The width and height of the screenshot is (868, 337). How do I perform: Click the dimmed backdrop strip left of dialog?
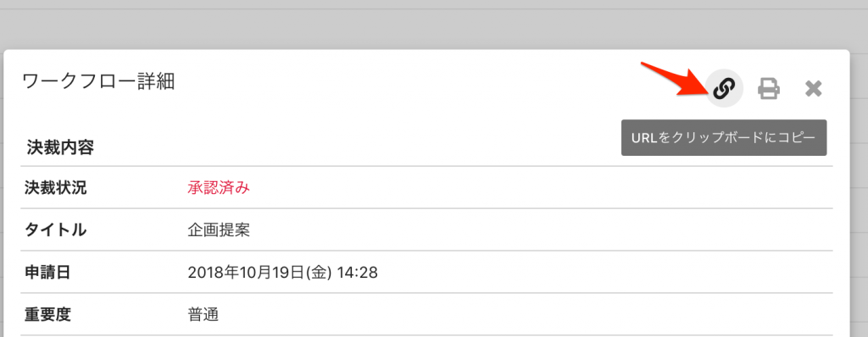click(2, 193)
